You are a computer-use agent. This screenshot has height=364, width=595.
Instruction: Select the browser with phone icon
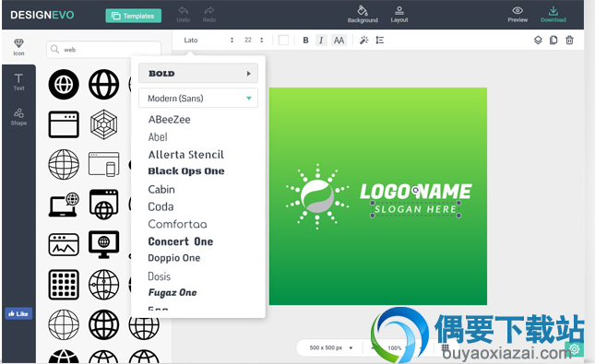tap(103, 164)
